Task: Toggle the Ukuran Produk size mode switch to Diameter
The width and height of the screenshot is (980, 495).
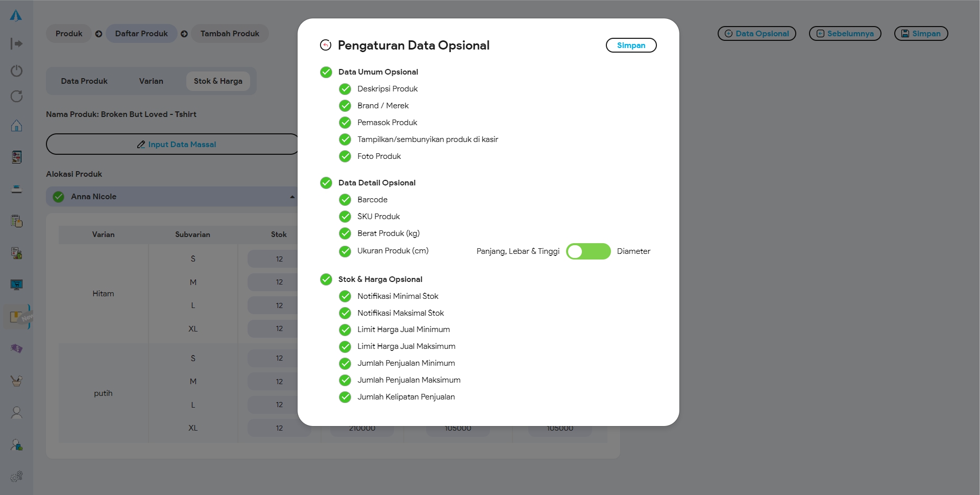Action: tap(588, 251)
